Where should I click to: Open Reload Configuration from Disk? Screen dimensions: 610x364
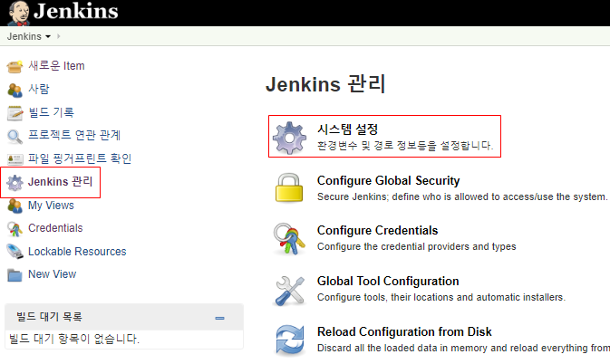click(x=404, y=331)
